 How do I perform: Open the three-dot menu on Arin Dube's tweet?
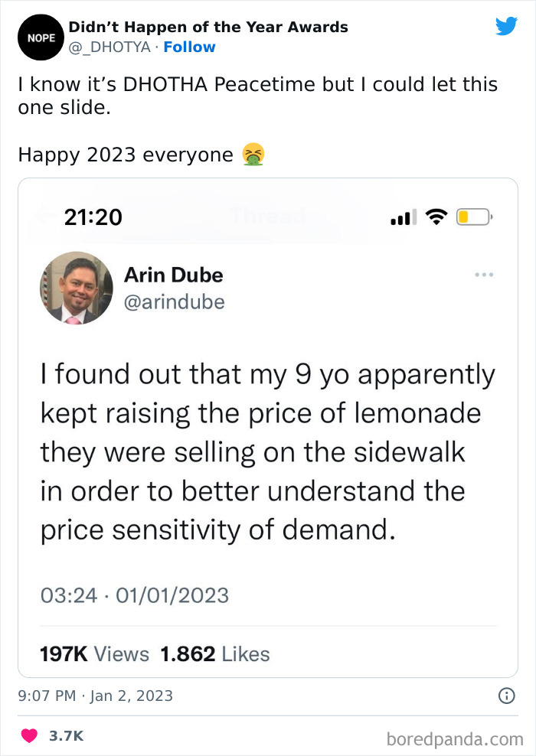484,275
